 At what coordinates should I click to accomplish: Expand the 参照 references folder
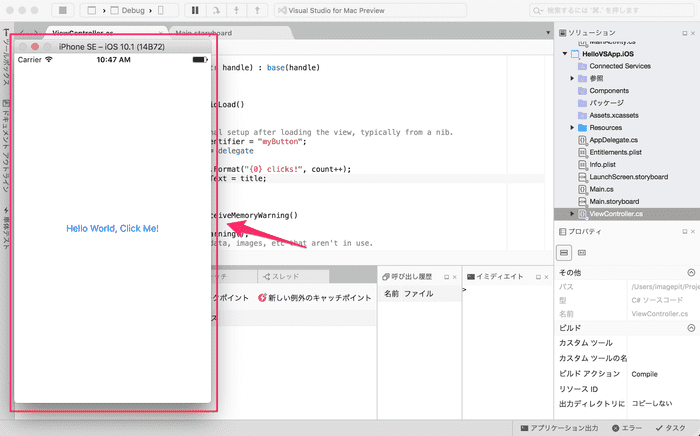click(571, 78)
